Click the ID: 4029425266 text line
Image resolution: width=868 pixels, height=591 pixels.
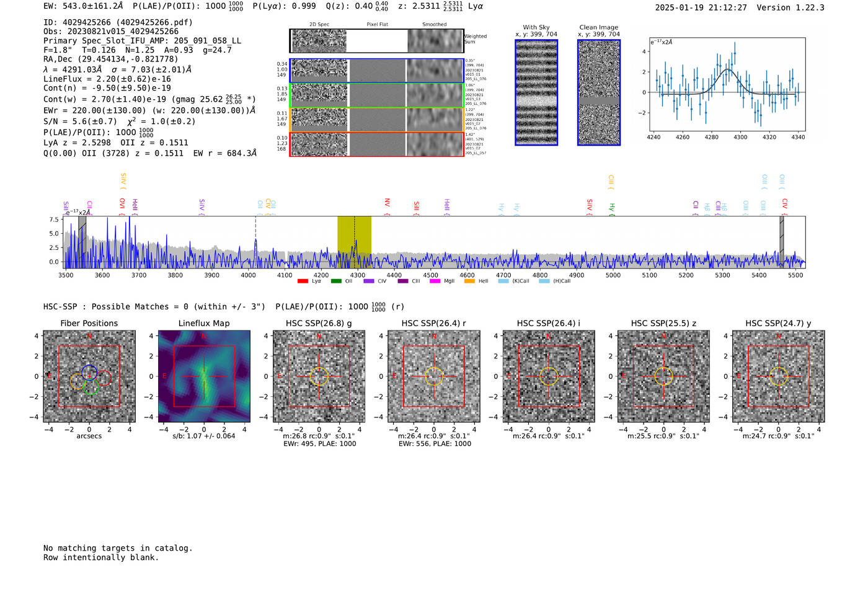pos(118,22)
